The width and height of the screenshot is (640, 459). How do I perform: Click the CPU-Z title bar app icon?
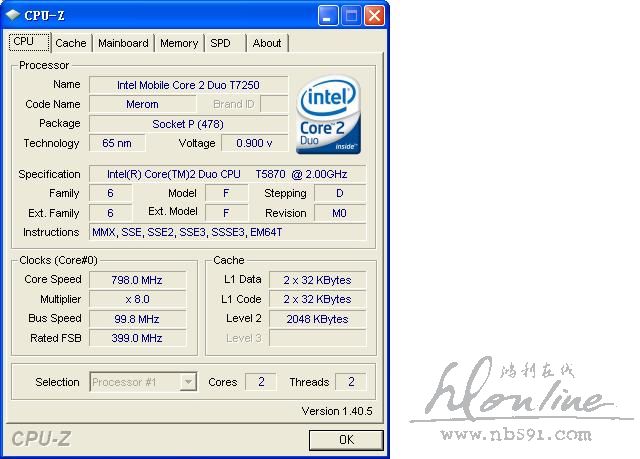[x=13, y=15]
